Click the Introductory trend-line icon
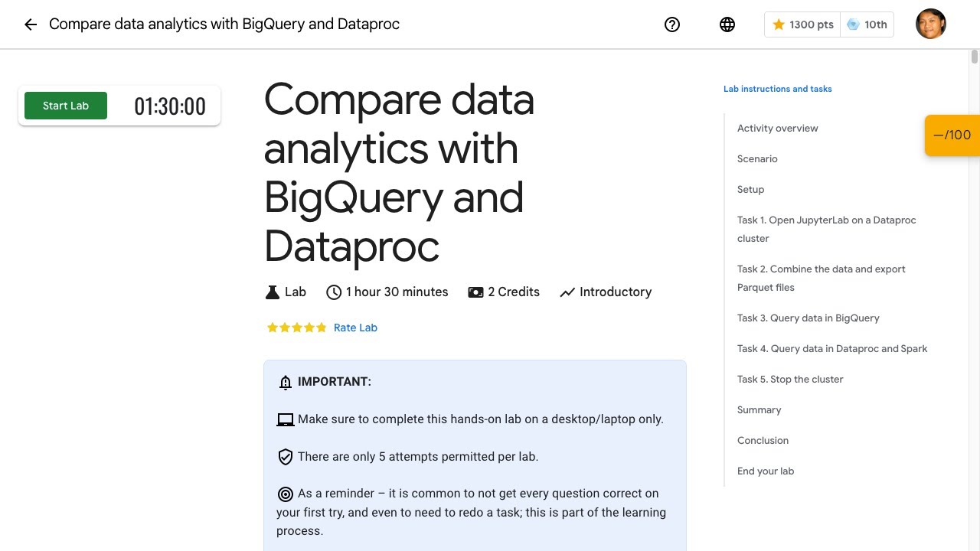This screenshot has width=980, height=551. pyautogui.click(x=567, y=292)
